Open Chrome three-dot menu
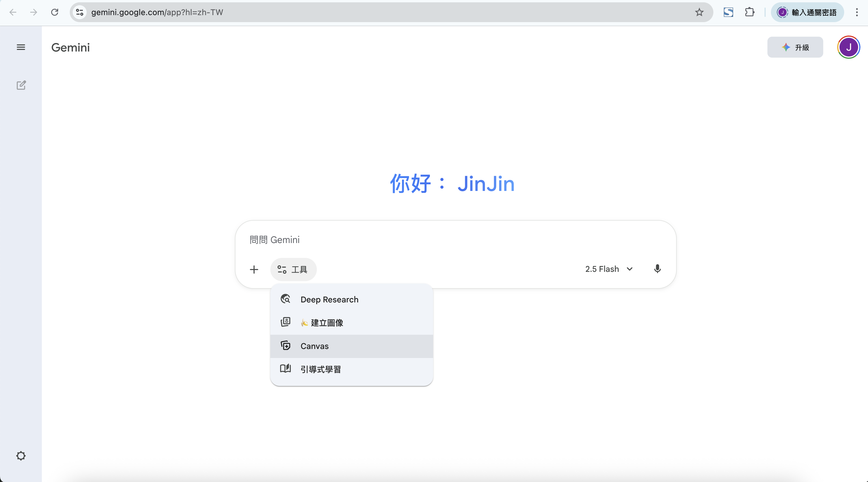Viewport: 868px width, 482px height. [x=857, y=13]
